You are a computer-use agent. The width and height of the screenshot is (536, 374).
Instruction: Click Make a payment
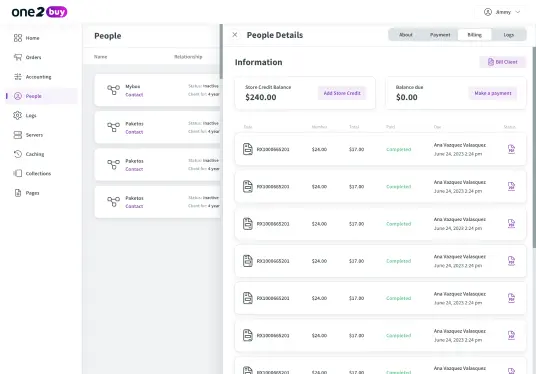click(x=493, y=93)
